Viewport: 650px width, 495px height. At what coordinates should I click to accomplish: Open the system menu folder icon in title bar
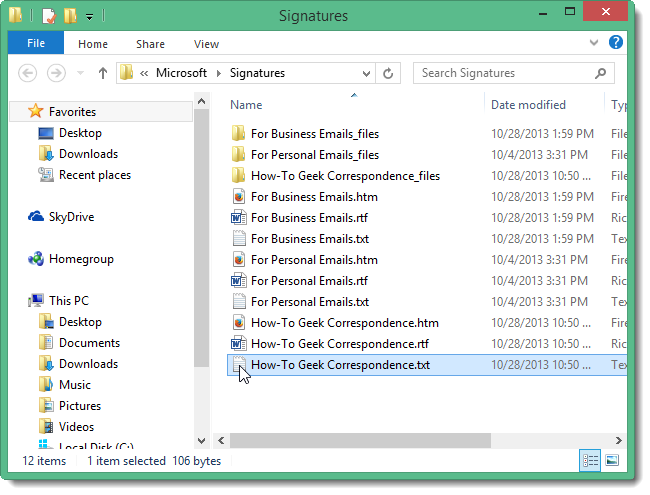tap(16, 15)
